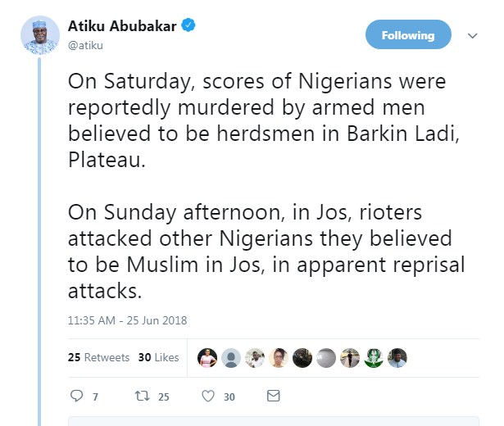Viewport: 504px width, 426px height.
Task: Click the reply count number 7
Action: coord(95,397)
